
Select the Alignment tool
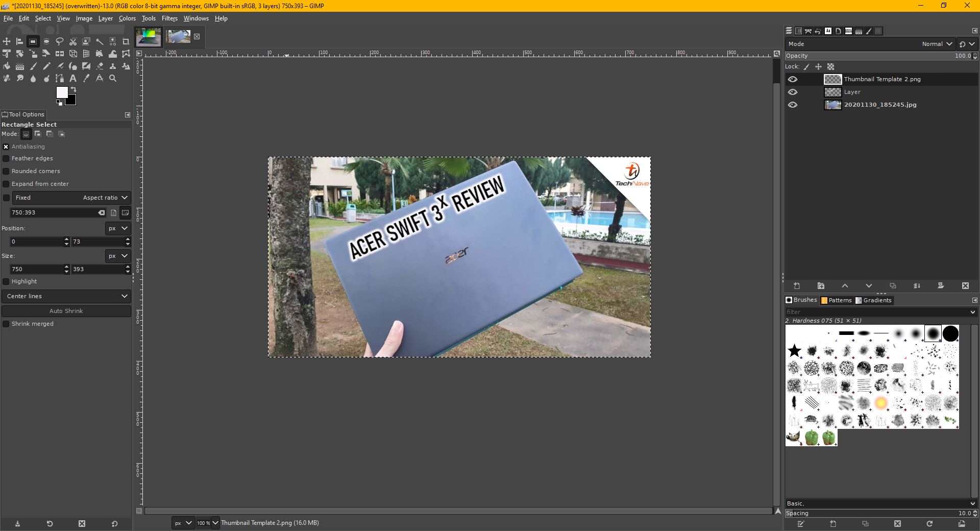[x=20, y=41]
